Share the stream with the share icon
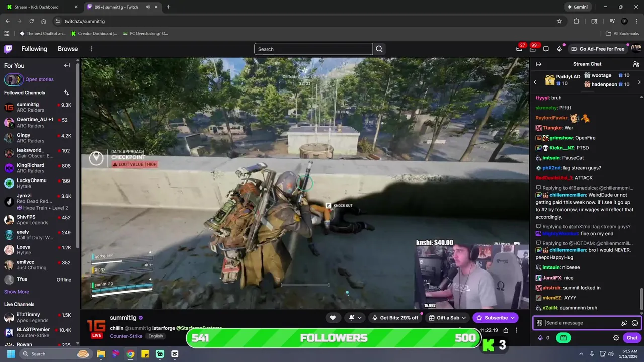The width and height of the screenshot is (644, 362). (x=506, y=330)
